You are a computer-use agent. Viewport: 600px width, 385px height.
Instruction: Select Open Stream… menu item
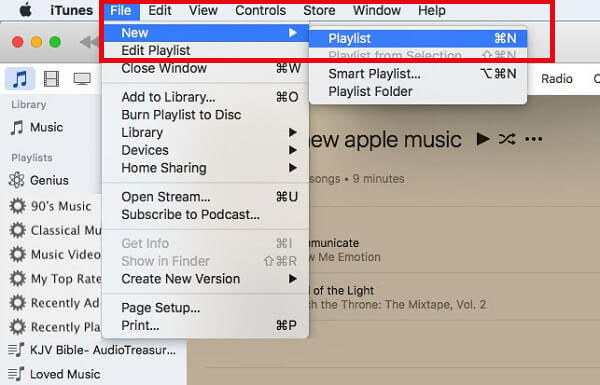(x=206, y=197)
